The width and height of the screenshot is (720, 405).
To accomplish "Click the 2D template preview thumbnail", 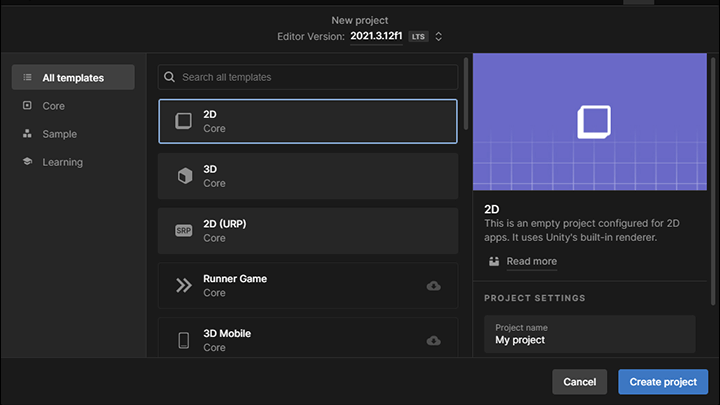I will pos(590,122).
